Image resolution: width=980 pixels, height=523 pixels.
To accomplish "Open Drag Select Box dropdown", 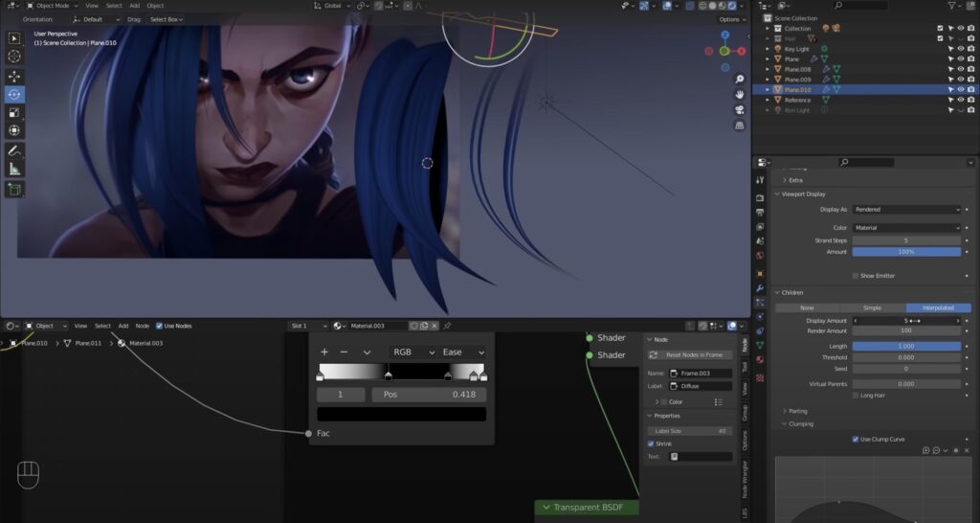I will pyautogui.click(x=167, y=19).
